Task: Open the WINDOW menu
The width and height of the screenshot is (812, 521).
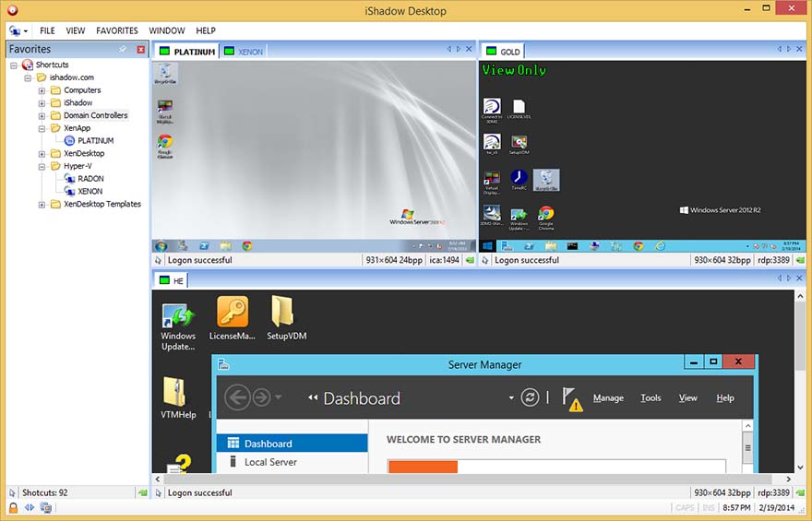Action: (x=167, y=31)
